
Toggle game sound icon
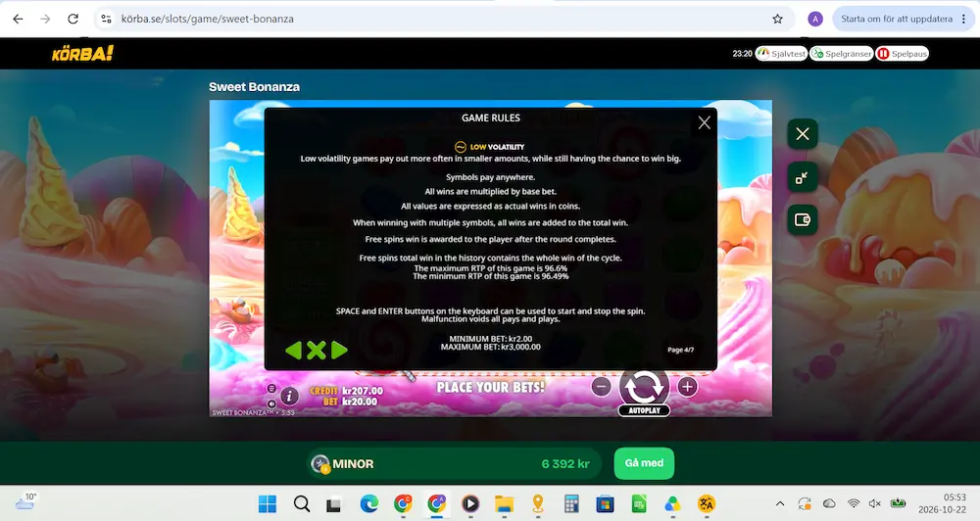click(271, 403)
